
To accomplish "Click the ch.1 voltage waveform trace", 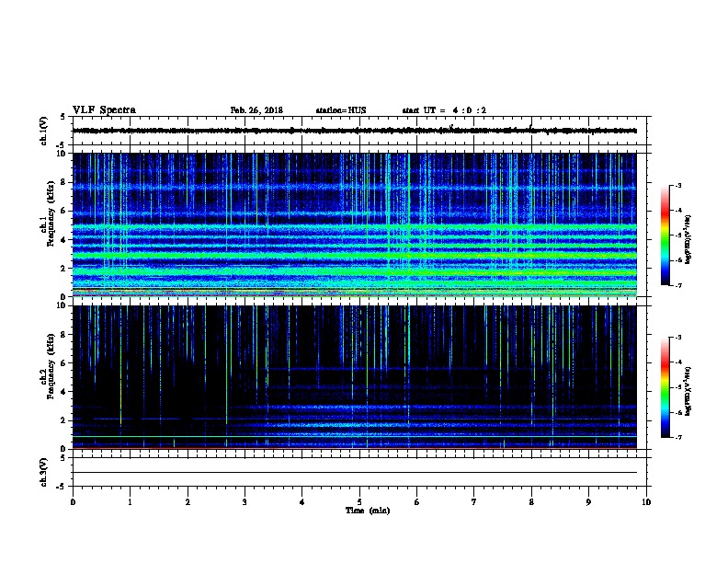I will click(x=354, y=131).
